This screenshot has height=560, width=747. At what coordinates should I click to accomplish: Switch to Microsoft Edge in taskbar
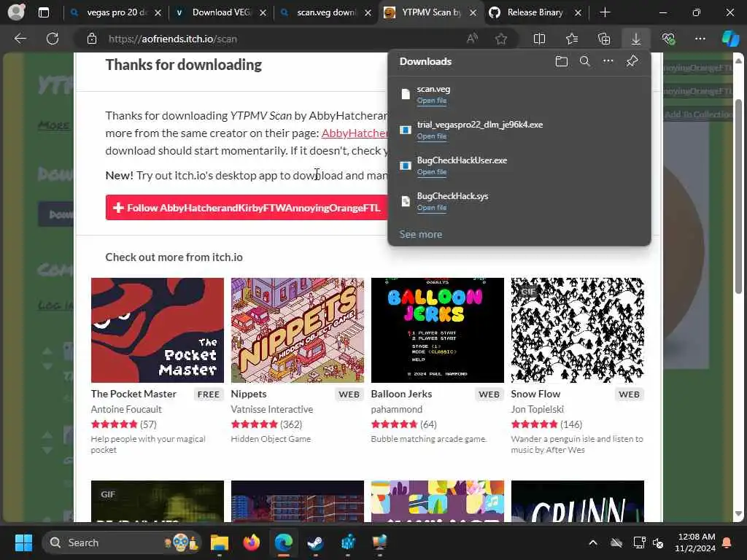(x=284, y=542)
